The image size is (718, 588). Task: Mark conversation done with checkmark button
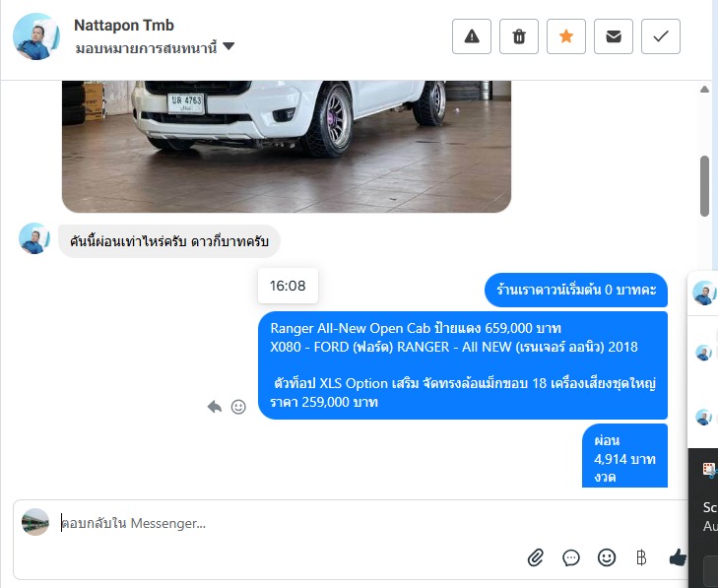pyautogui.click(x=661, y=36)
